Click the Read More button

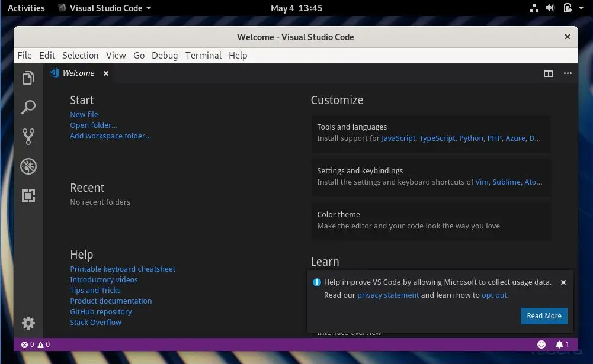(544, 316)
